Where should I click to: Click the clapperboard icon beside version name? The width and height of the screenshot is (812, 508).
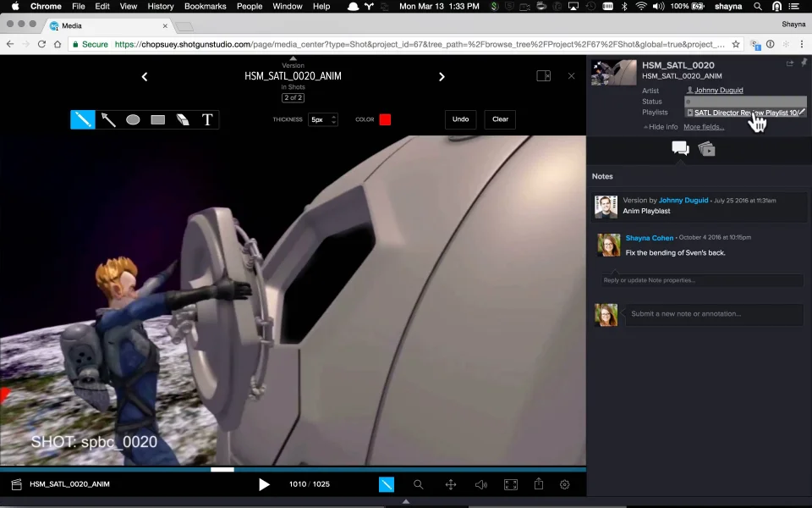[x=17, y=484]
